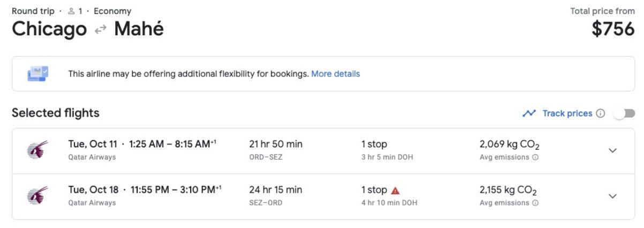Expand the Oct 11 outbound flight details

tap(613, 150)
